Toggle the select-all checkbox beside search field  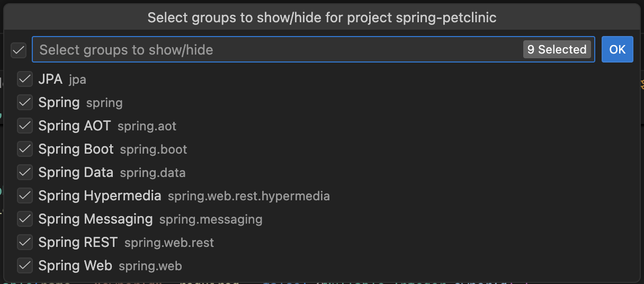(19, 50)
